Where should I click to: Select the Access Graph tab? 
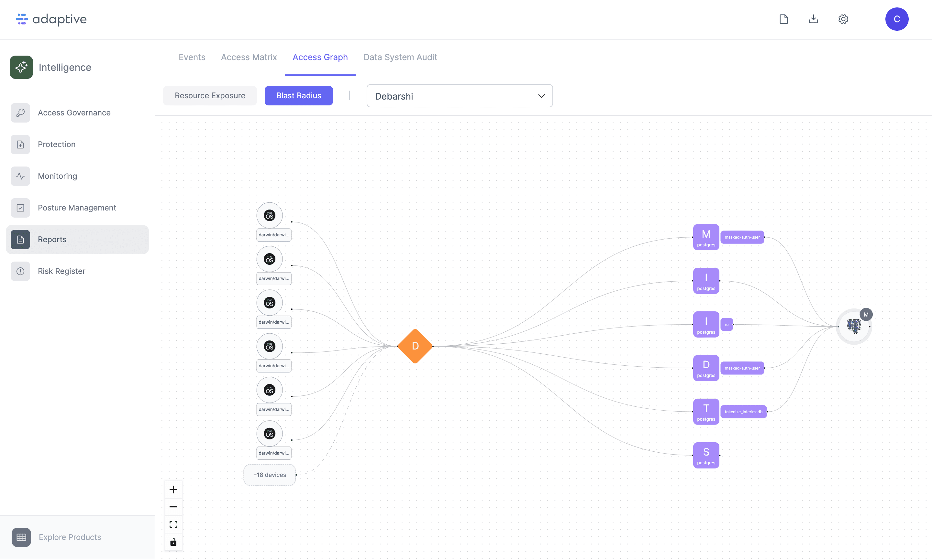coord(320,57)
